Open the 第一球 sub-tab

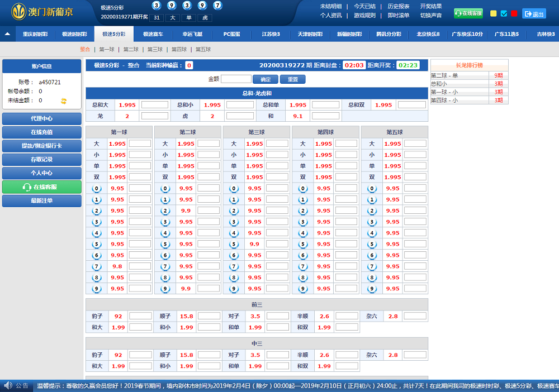pyautogui.click(x=107, y=50)
